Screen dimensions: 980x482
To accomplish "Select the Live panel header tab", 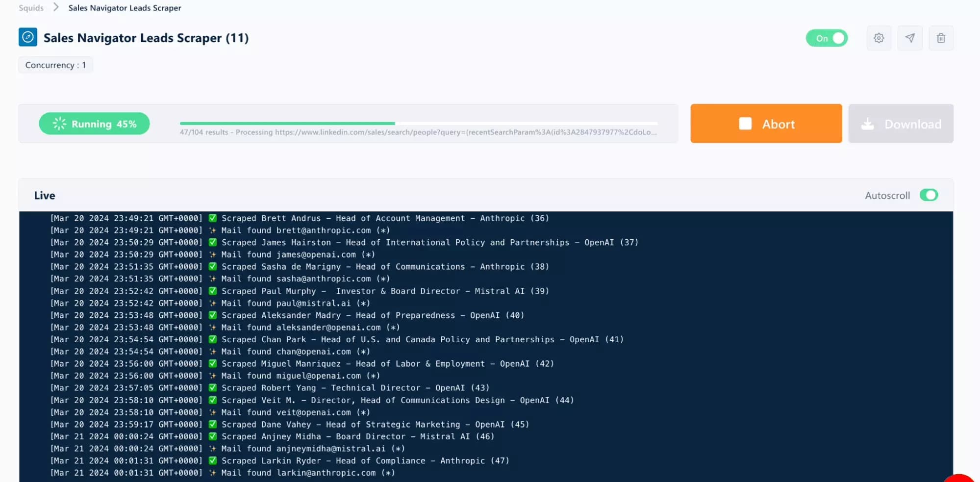I will click(x=44, y=195).
